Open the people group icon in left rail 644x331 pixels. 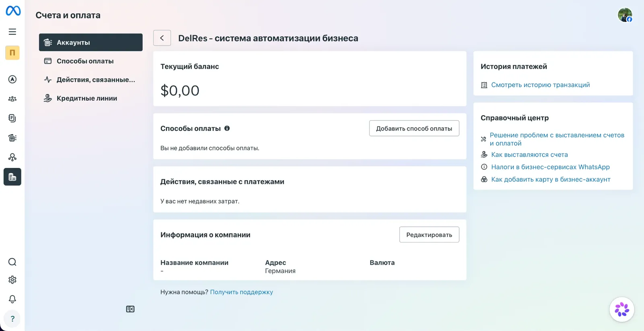[12, 99]
